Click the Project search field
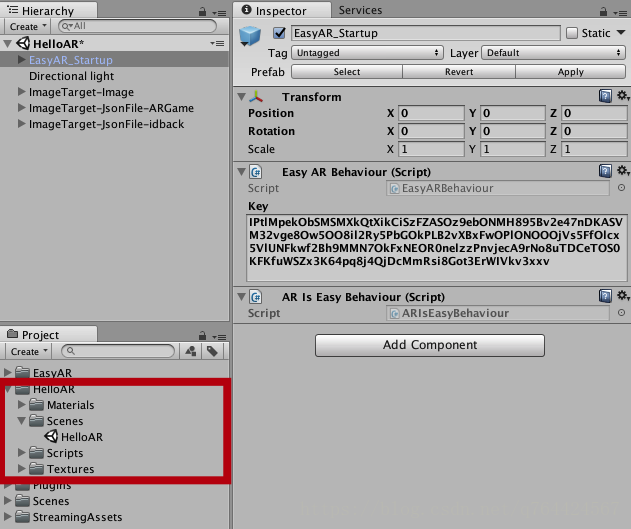 [118, 351]
